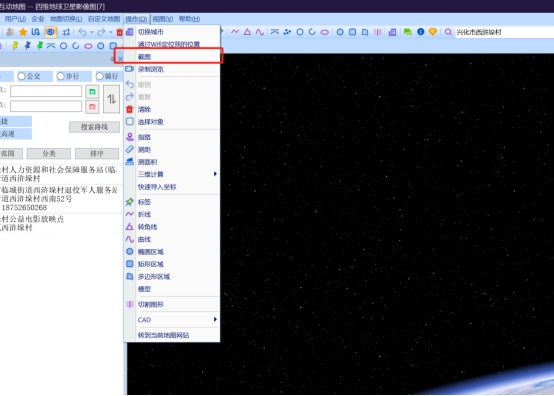The image size is (554, 396).
Task: Select the green pushpin marker tool
Action: click(40, 46)
